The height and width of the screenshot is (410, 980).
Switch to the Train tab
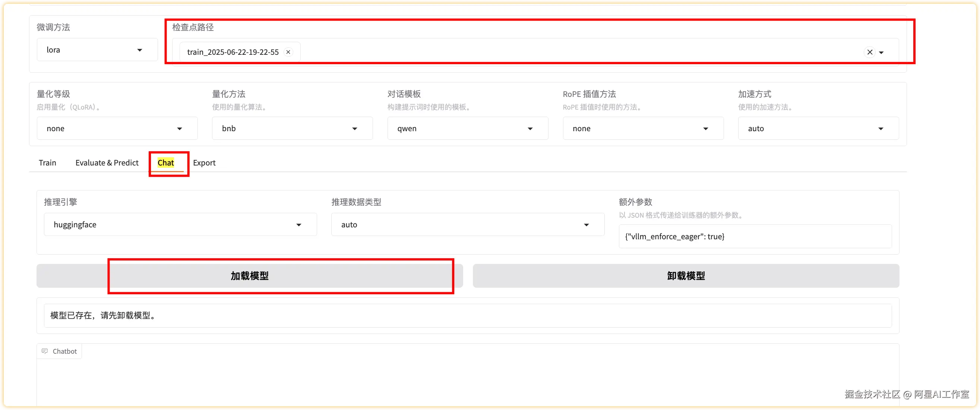[48, 163]
